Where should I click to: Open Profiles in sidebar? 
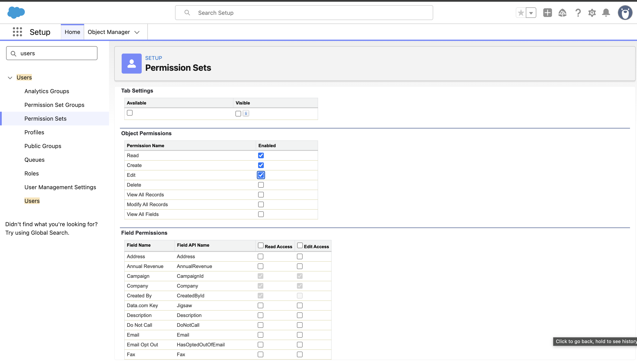coord(34,133)
